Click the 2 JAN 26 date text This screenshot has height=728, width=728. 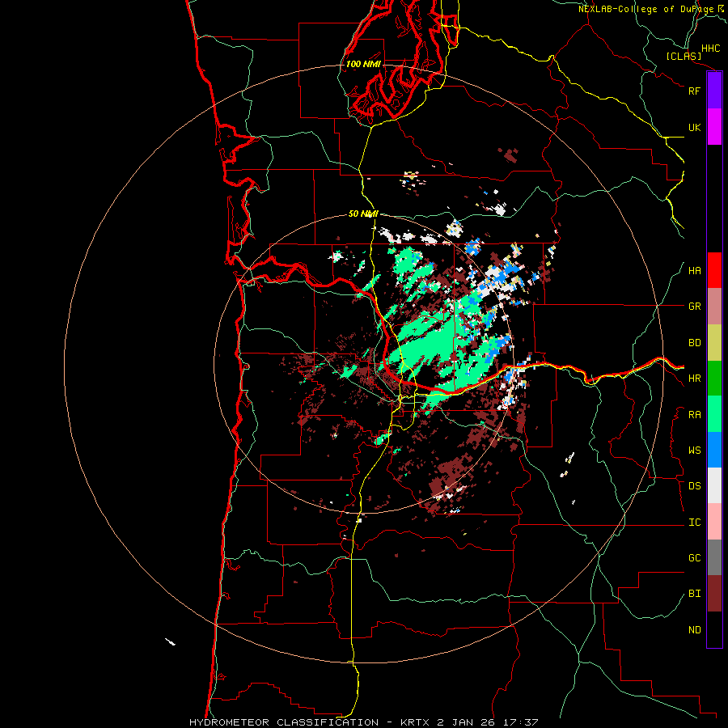tap(466, 722)
